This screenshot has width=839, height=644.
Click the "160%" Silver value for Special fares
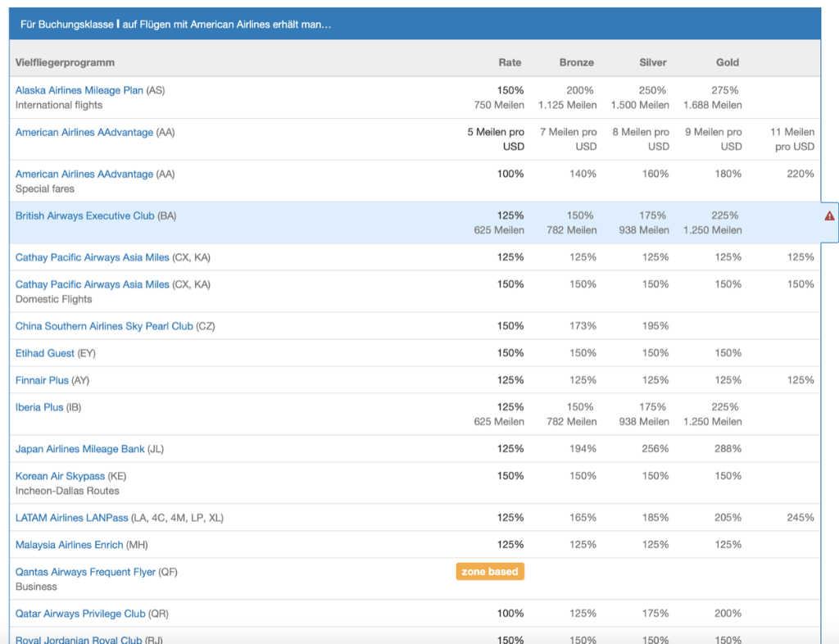(x=655, y=174)
